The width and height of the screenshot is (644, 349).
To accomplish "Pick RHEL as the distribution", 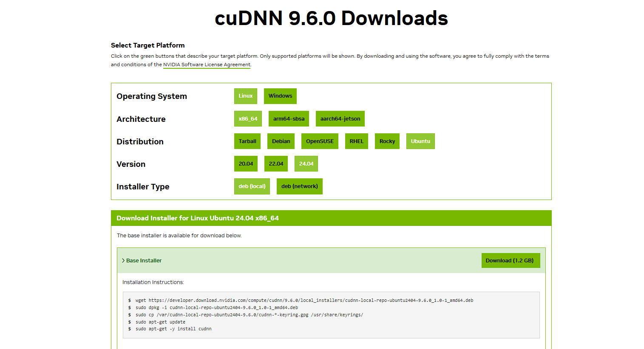I will pyautogui.click(x=356, y=141).
